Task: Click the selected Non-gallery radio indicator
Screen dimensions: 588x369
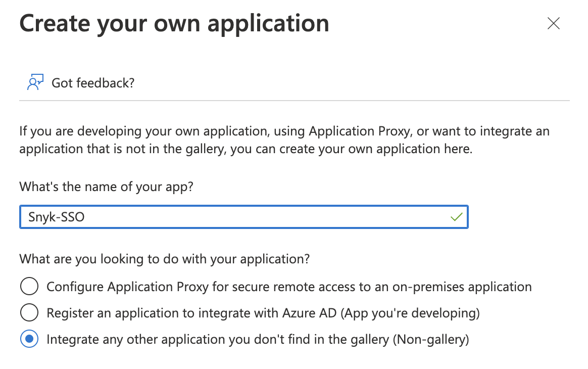Action: point(29,339)
